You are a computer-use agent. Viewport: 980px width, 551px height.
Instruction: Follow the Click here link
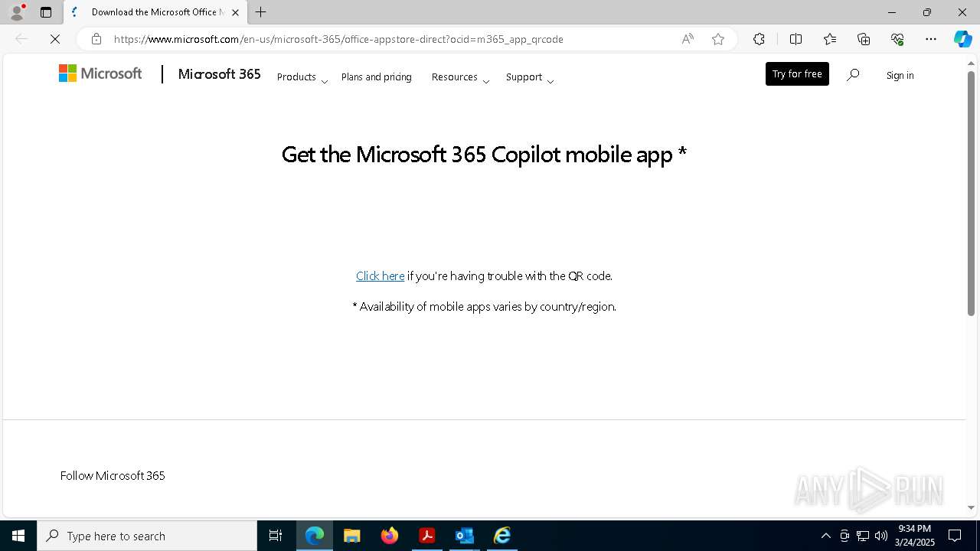380,276
